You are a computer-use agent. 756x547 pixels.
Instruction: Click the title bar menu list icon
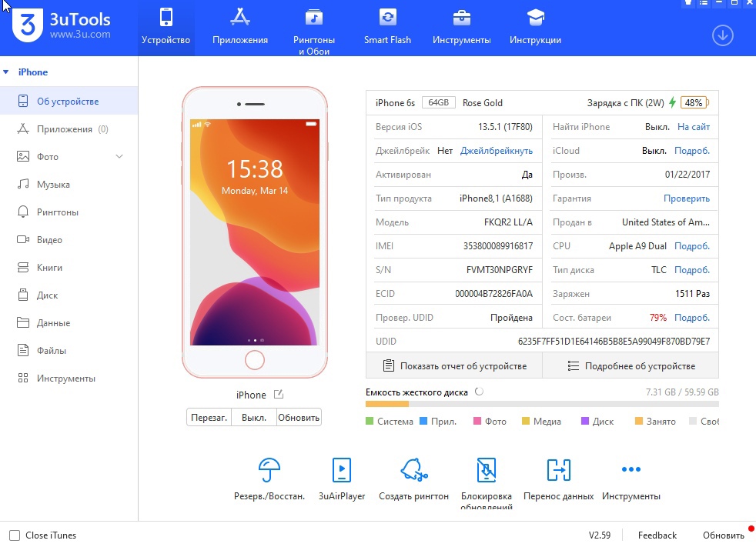704,2
